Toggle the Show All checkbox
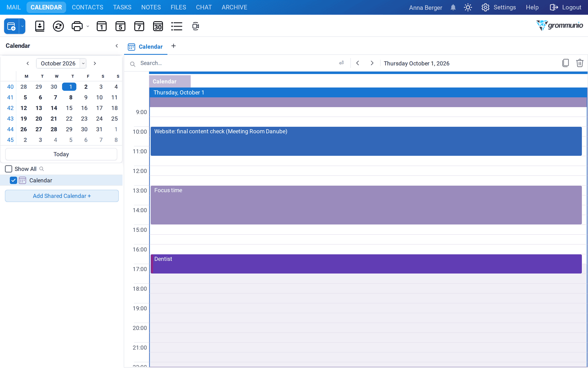Viewport: 588px width, 368px height. pyautogui.click(x=9, y=169)
